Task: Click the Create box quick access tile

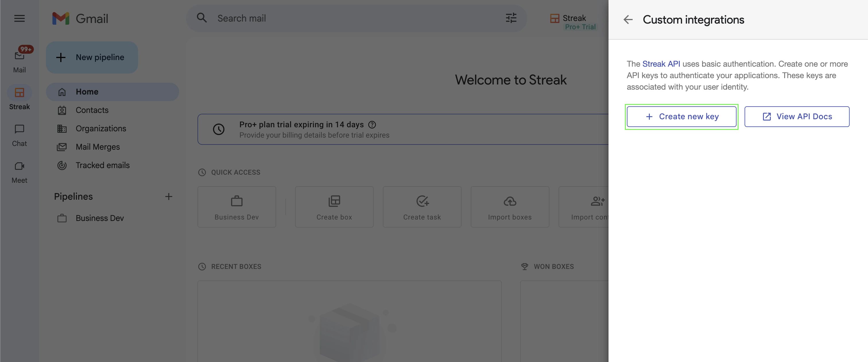Action: (x=334, y=207)
